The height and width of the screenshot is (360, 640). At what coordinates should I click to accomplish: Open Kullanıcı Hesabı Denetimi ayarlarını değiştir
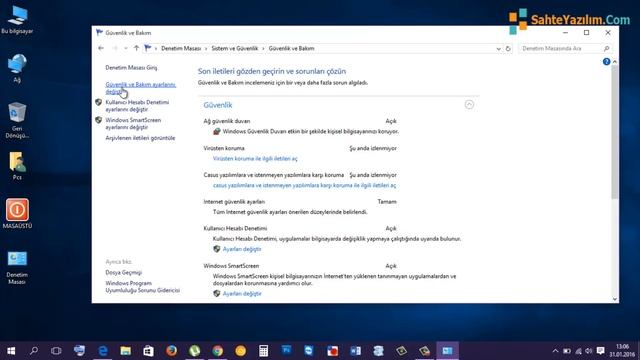pyautogui.click(x=137, y=106)
